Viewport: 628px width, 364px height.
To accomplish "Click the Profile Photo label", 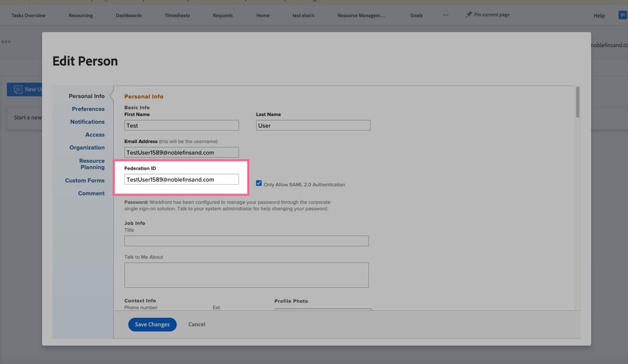I will click(291, 301).
